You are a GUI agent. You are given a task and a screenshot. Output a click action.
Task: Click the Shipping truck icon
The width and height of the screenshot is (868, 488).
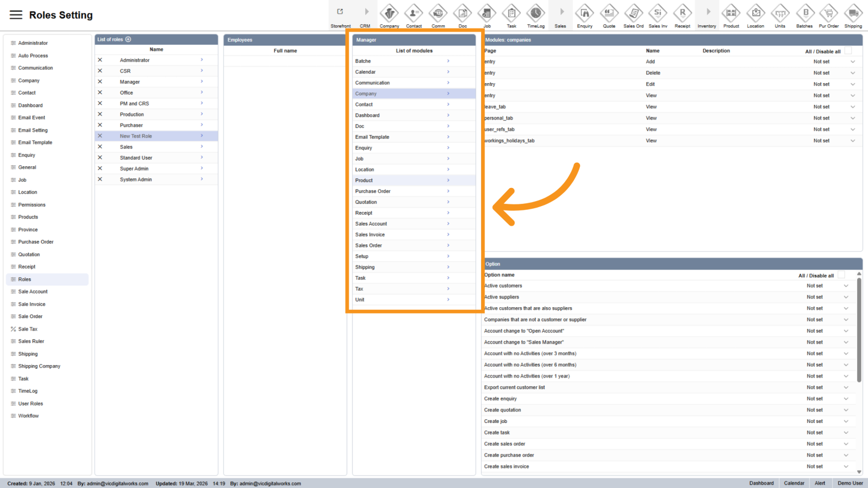coord(853,13)
